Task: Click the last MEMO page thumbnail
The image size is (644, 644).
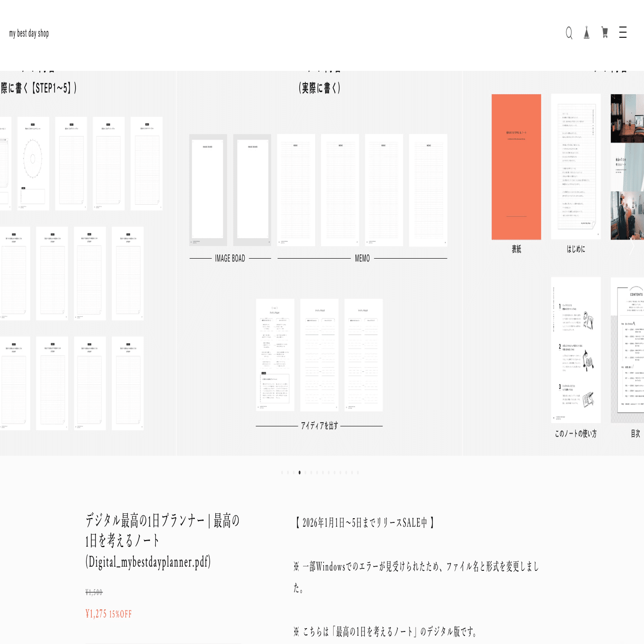Action: coord(428,190)
